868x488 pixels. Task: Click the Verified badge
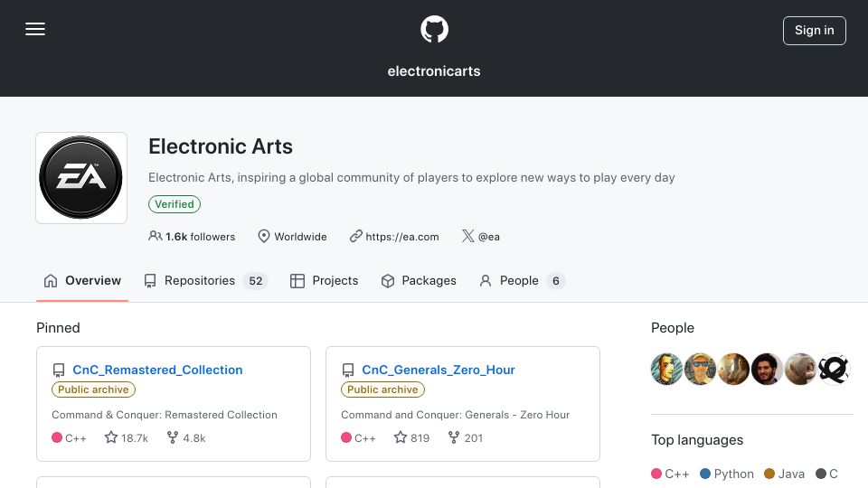pos(175,204)
